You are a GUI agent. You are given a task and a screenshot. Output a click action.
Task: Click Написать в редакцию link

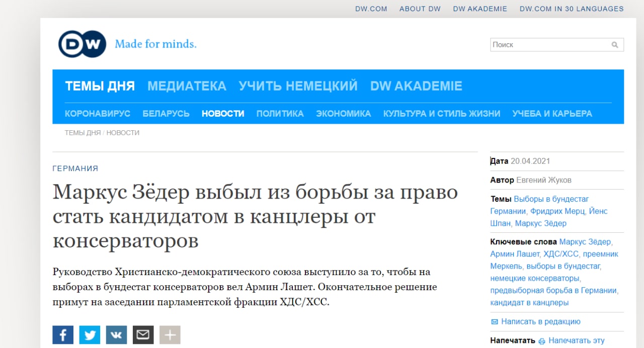(x=541, y=321)
